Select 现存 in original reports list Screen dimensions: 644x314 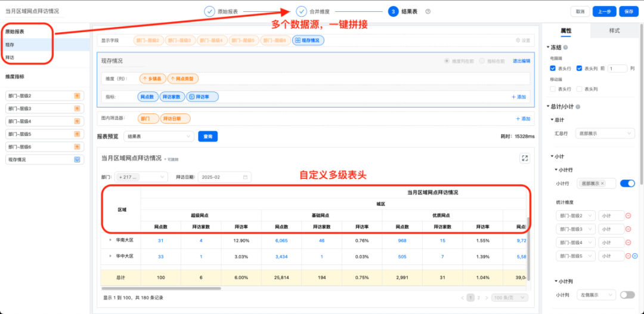[x=45, y=44]
